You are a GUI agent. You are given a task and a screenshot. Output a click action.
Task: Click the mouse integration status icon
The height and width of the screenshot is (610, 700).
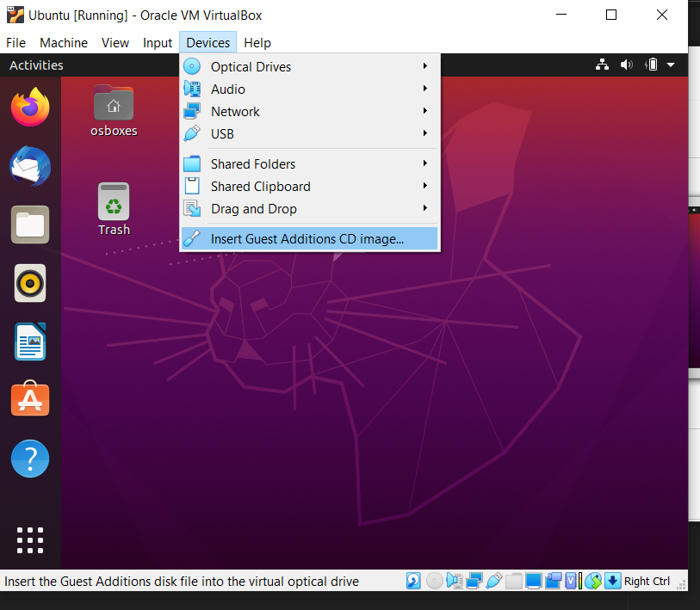tap(593, 581)
